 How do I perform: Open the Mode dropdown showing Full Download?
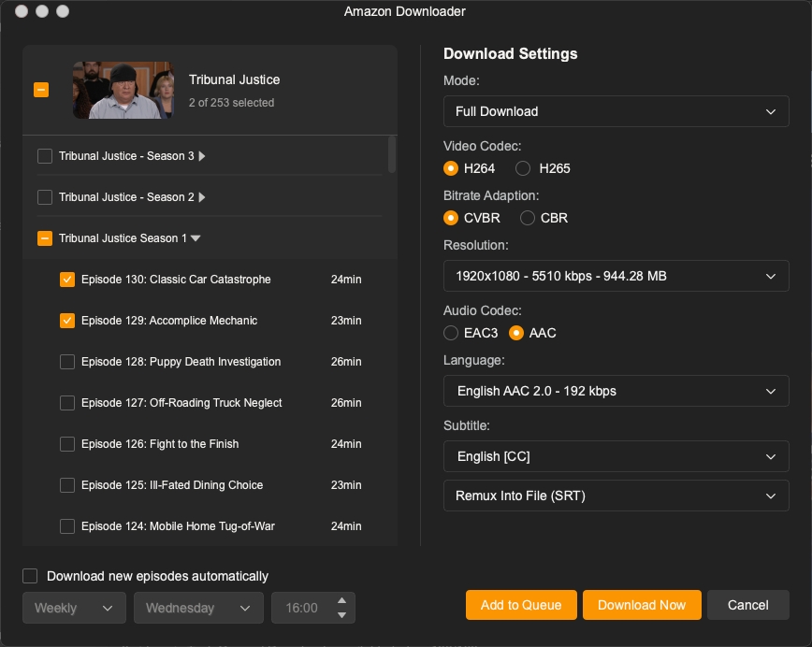point(616,111)
